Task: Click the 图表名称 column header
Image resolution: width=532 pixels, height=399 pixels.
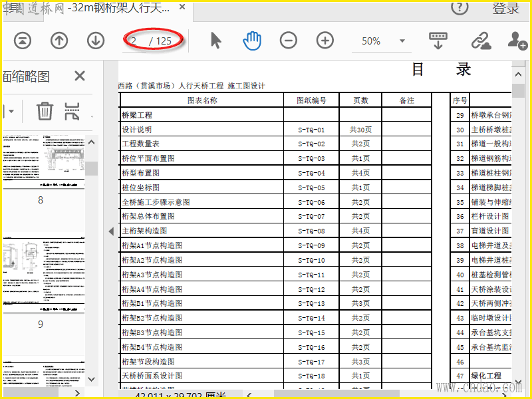Action: 202,100
